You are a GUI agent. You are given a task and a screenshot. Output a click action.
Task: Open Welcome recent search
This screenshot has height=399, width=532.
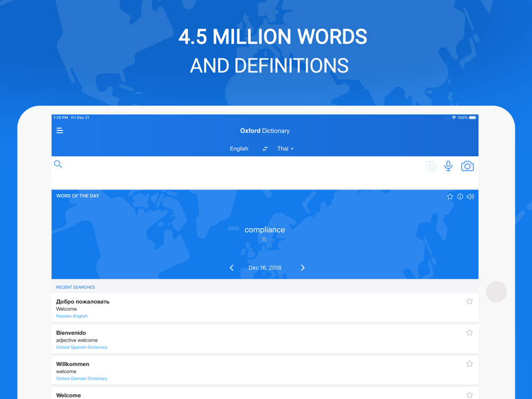pos(265,393)
